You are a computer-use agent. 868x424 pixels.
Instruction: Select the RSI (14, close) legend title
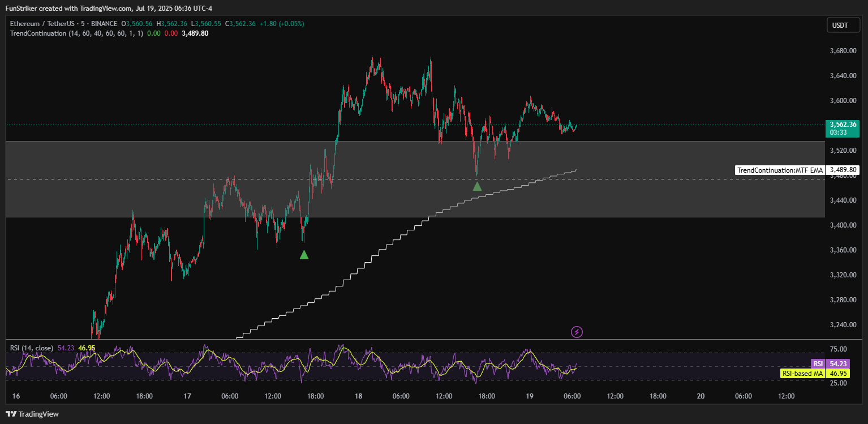click(x=32, y=348)
